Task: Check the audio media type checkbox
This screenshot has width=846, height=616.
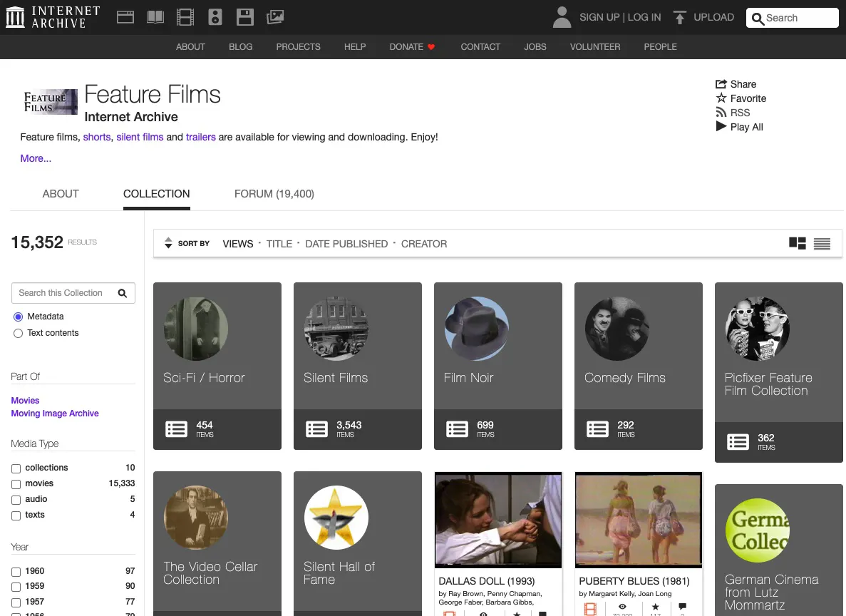Action: tap(16, 500)
